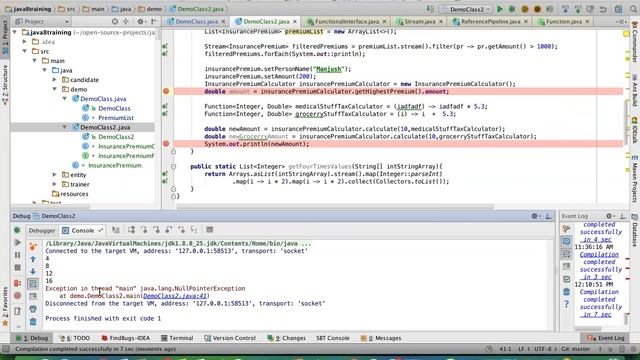This screenshot has width=640, height=360.
Task: Switch to ReferencePipeline.java editor tab
Action: point(490,21)
